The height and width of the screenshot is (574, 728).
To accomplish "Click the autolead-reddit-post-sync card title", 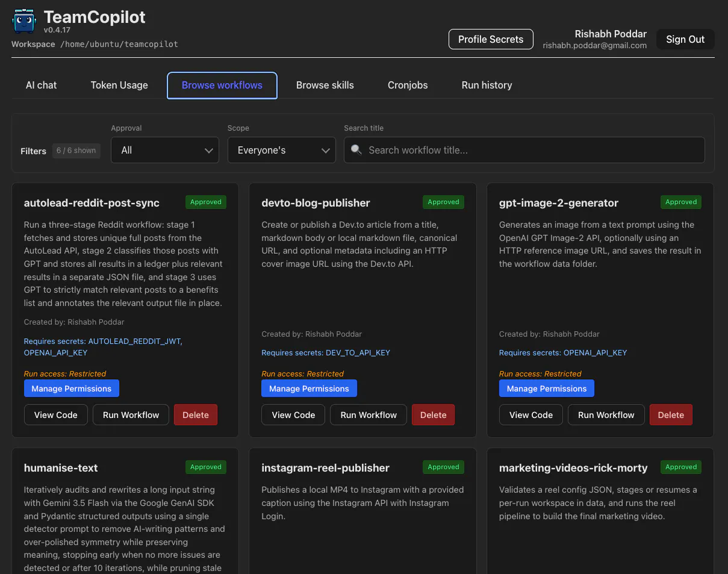I will (92, 203).
